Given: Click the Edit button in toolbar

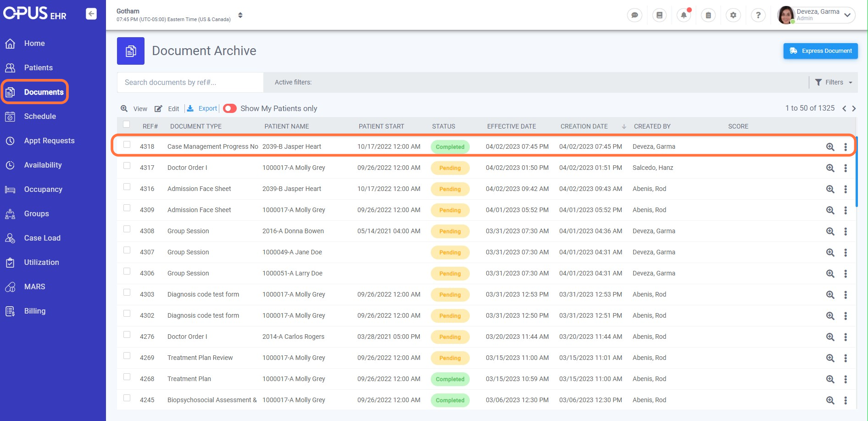Looking at the screenshot, I should coord(167,109).
